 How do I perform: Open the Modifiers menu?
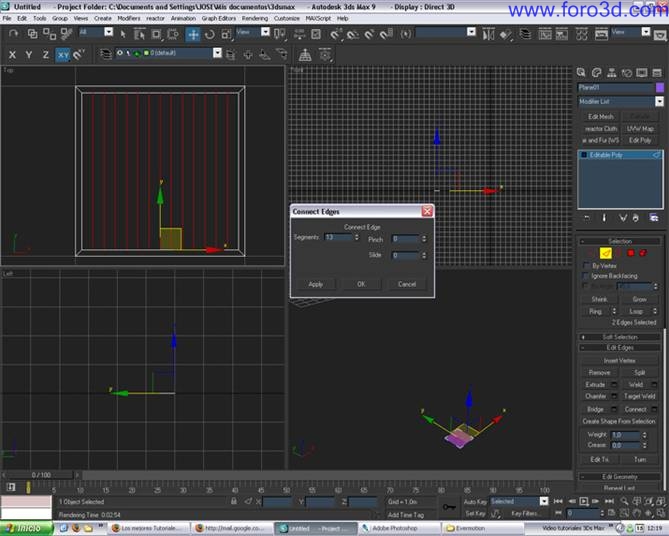[128, 18]
